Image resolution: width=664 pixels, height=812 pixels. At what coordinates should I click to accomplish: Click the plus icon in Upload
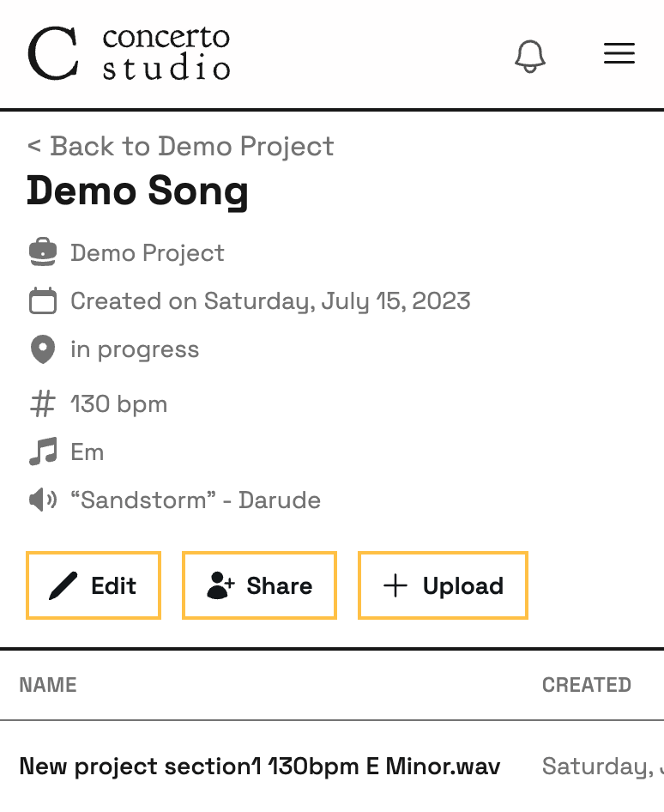click(395, 585)
